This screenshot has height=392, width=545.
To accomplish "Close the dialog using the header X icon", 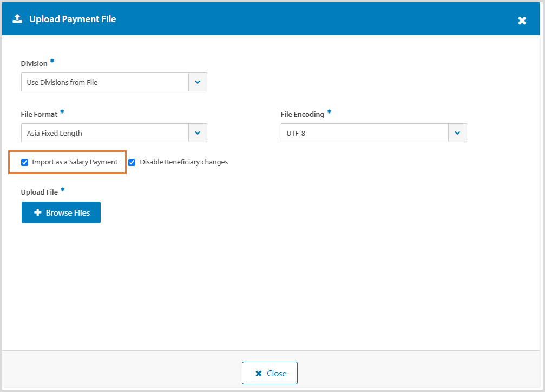I will click(522, 21).
